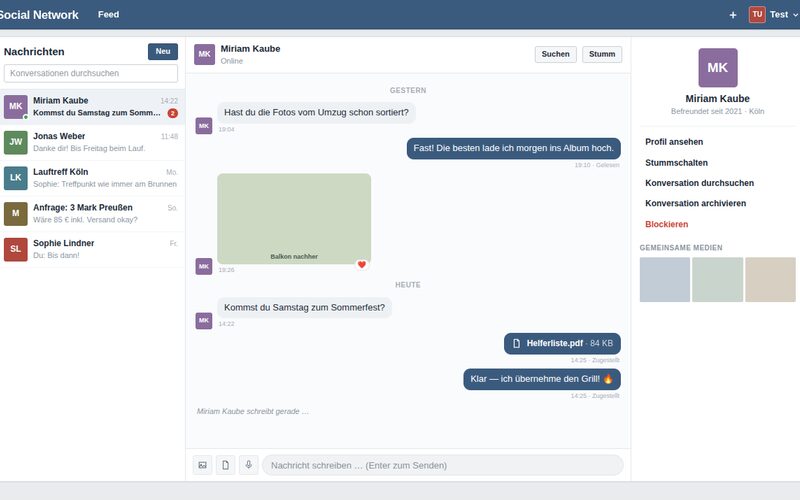The image size is (800, 500).
Task: Click the plus icon in top bar
Action: (733, 15)
